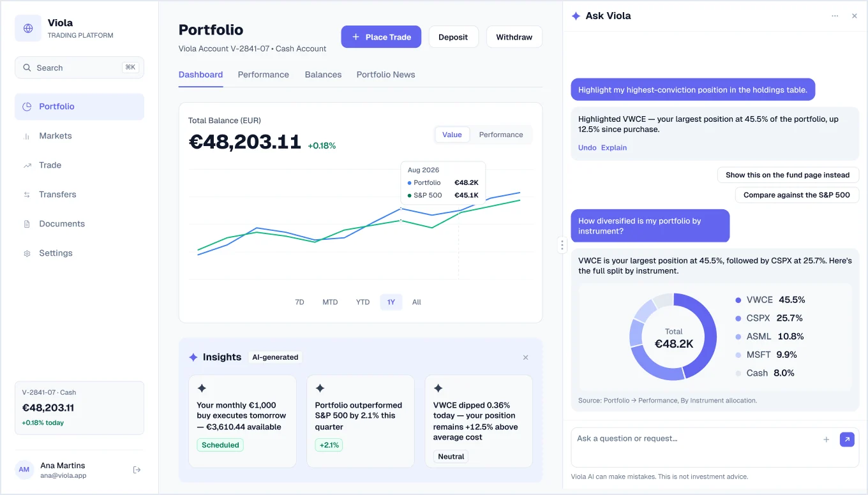Select the All time range

417,302
